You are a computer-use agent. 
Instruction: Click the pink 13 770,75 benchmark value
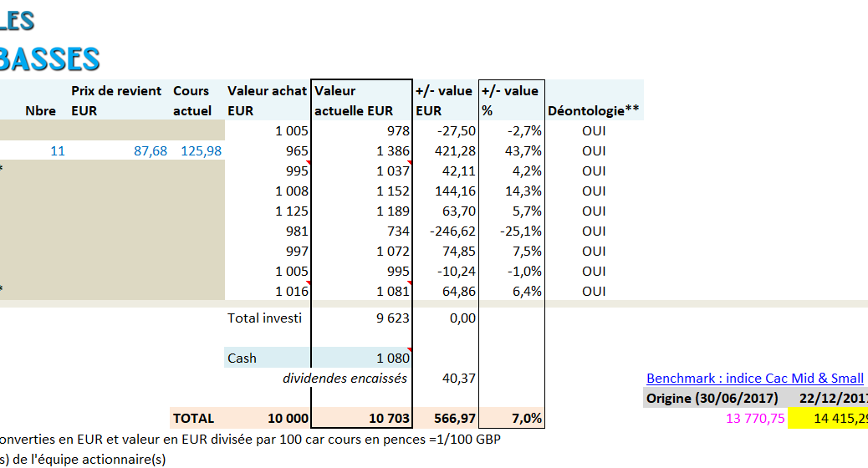755,419
